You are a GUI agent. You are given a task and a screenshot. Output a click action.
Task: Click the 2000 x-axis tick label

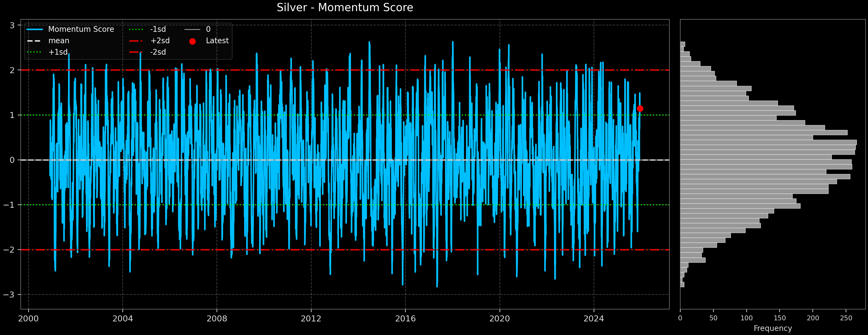click(28, 318)
